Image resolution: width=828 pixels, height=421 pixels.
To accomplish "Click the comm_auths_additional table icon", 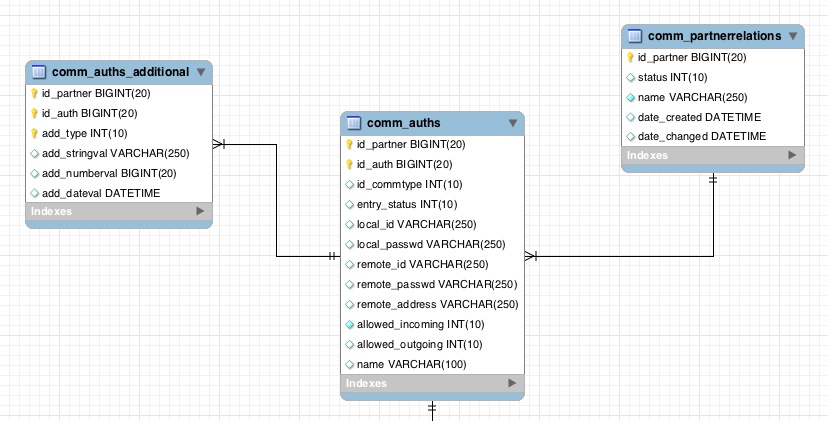I will [x=39, y=72].
